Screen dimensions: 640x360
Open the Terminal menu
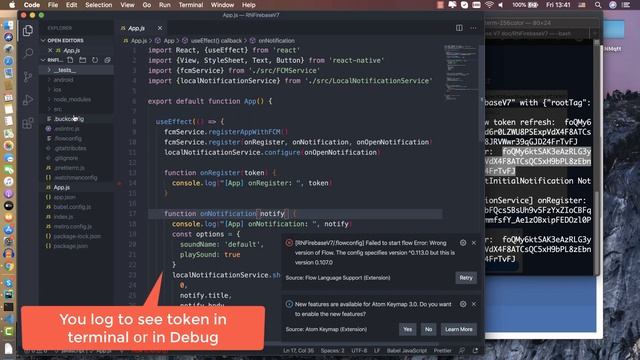click(191, 5)
